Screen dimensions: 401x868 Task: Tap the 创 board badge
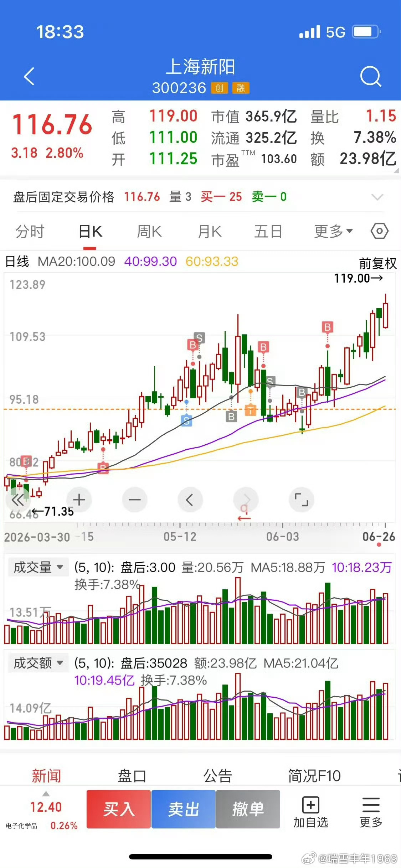[x=219, y=88]
